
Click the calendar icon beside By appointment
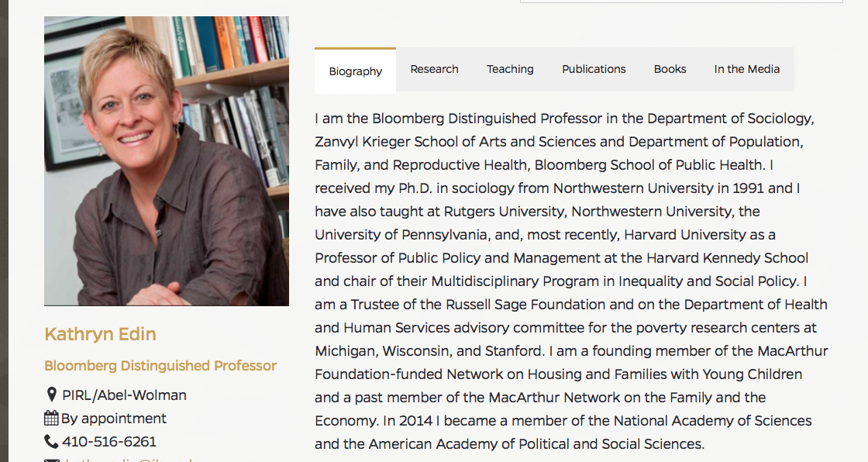pyautogui.click(x=51, y=419)
